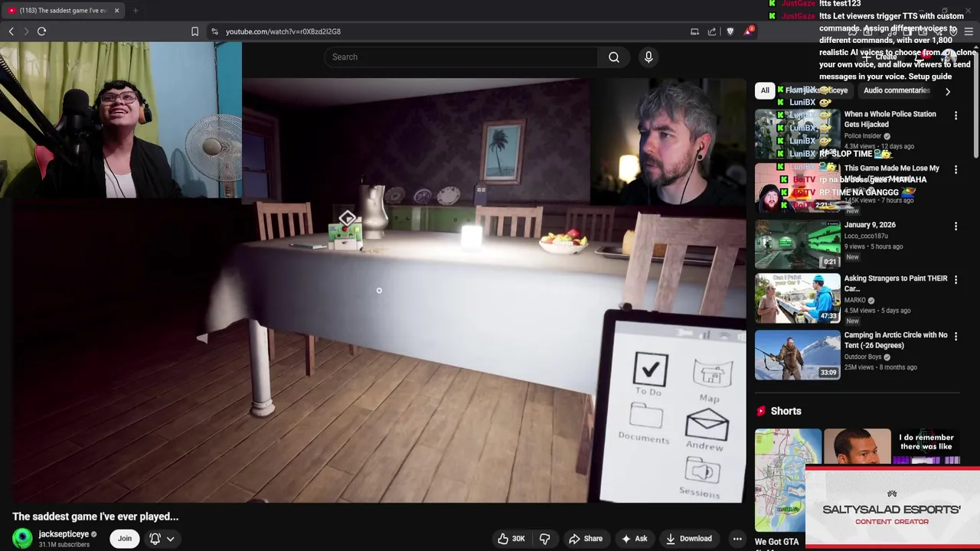The height and width of the screenshot is (551, 980).
Task: Click the Andrew envelope icon in game
Action: pos(707,424)
